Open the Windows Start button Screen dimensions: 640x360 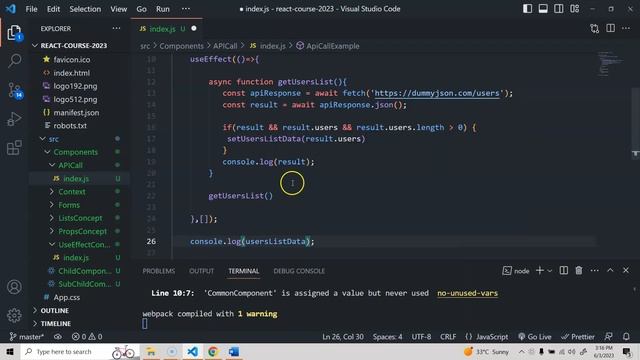pyautogui.click(x=10, y=351)
